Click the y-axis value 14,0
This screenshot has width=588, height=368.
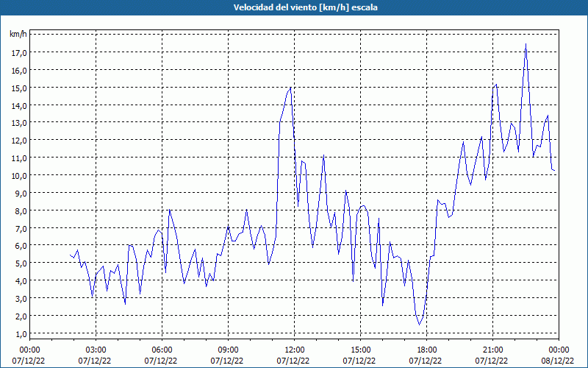tap(20, 106)
